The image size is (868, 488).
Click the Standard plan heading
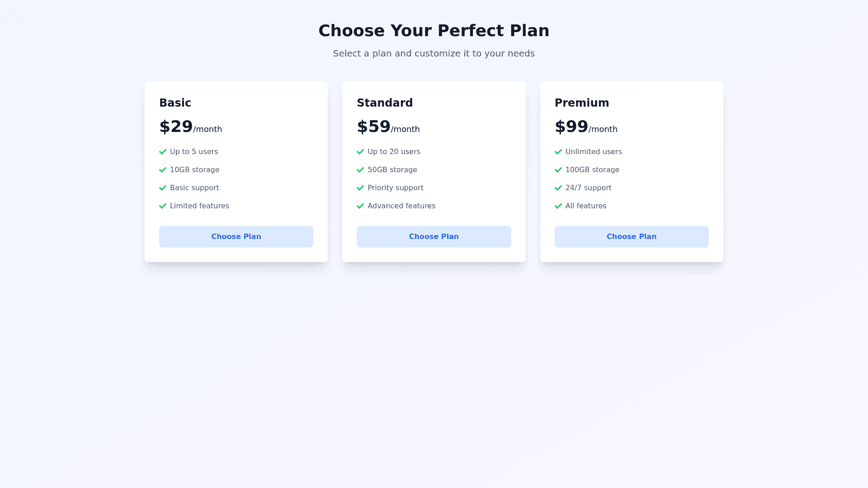click(385, 103)
